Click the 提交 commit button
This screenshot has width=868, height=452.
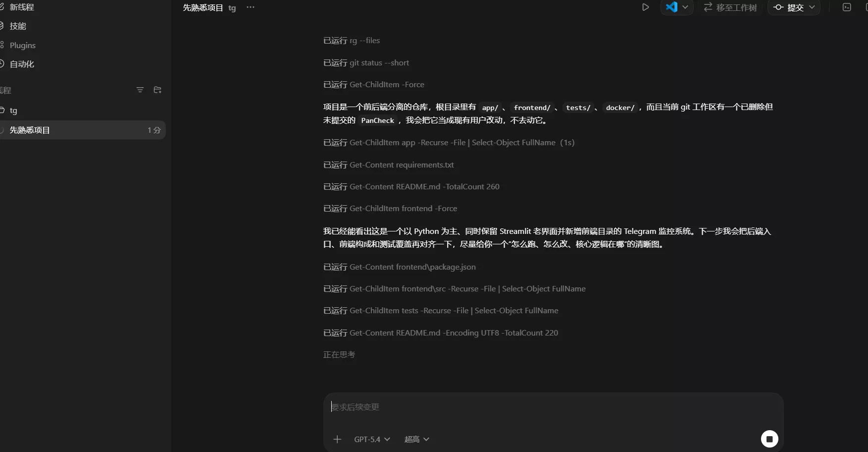(789, 7)
